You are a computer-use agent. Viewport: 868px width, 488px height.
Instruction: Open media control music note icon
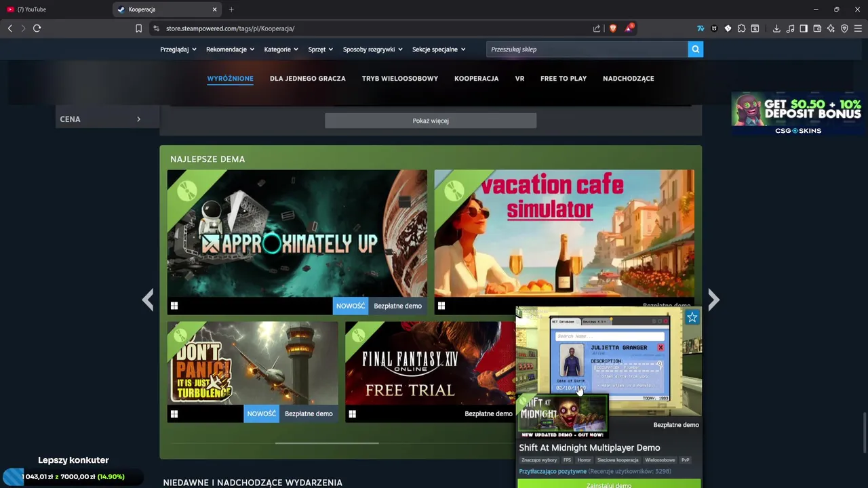pos(790,28)
